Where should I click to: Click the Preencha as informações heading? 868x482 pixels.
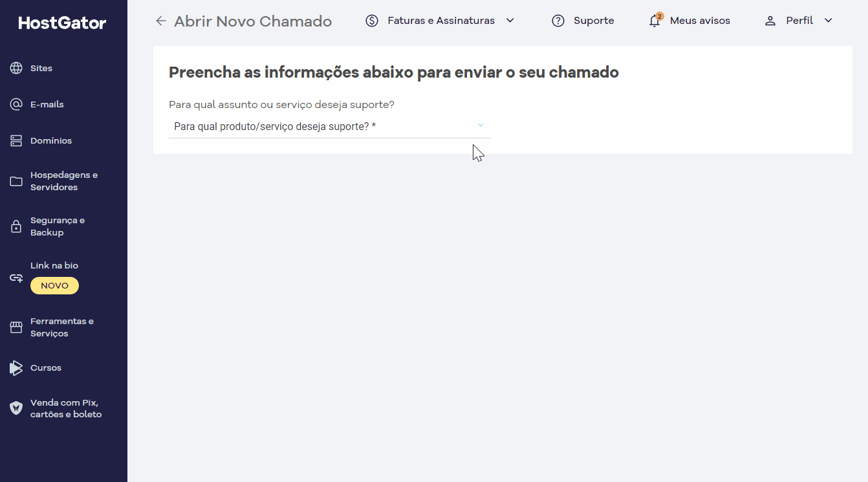pyautogui.click(x=394, y=72)
